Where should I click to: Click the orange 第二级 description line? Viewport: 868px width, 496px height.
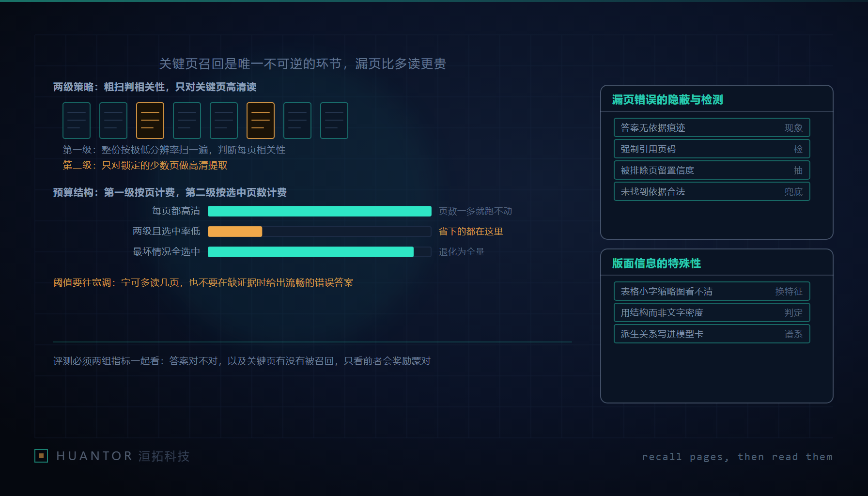(145, 166)
